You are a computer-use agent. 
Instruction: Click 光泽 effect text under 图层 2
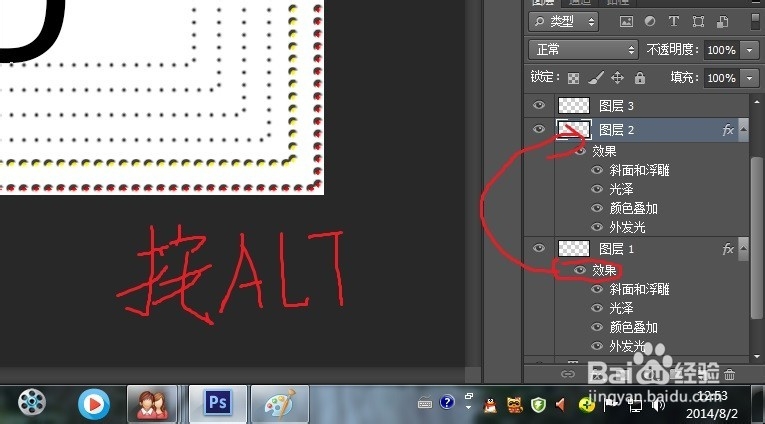pos(621,189)
